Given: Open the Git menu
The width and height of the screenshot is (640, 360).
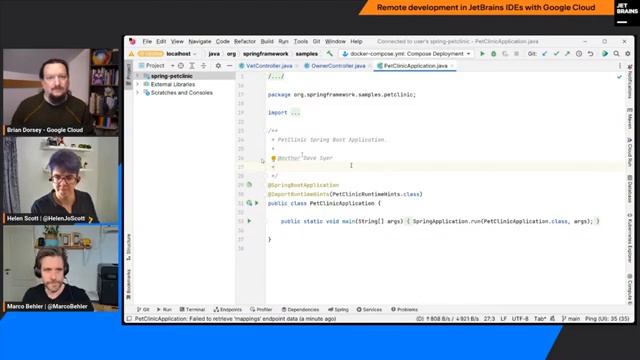Looking at the screenshot, I should point(316,42).
